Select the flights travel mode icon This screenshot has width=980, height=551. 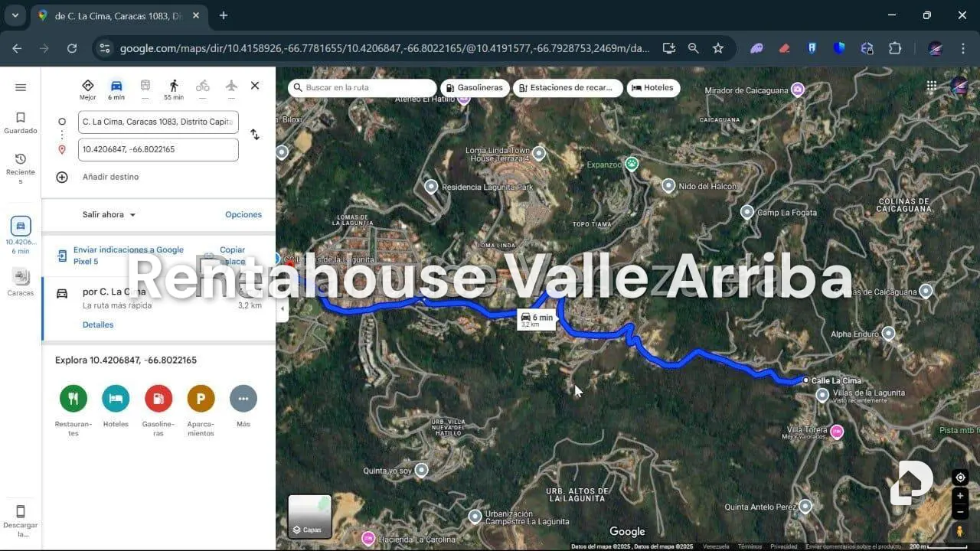(x=231, y=86)
